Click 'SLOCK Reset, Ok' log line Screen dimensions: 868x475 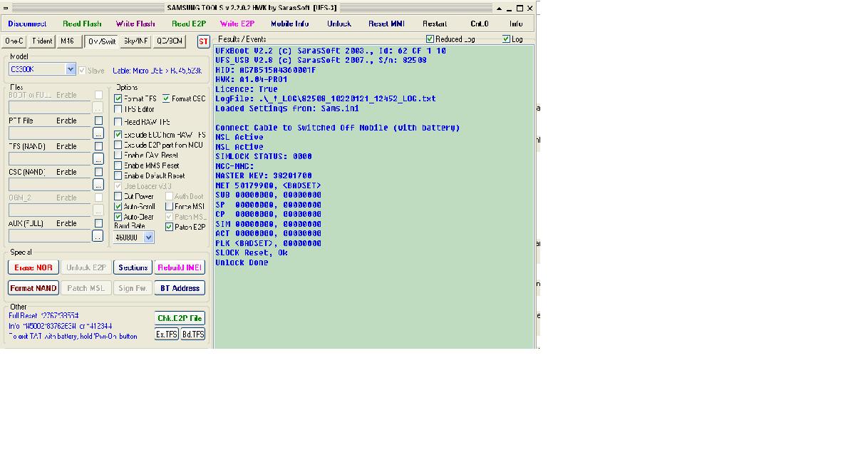tap(252, 252)
